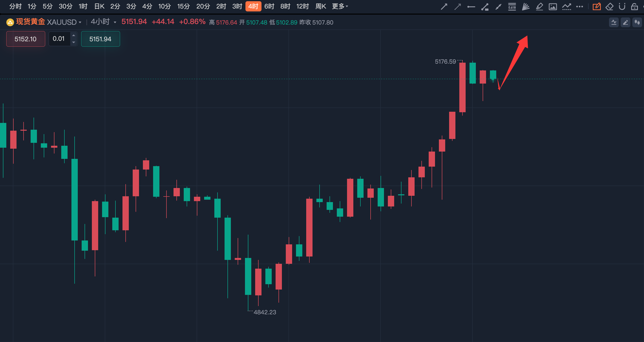Viewport: 644px width, 342px height.
Task: Click the insert image icon
Action: click(x=553, y=7)
